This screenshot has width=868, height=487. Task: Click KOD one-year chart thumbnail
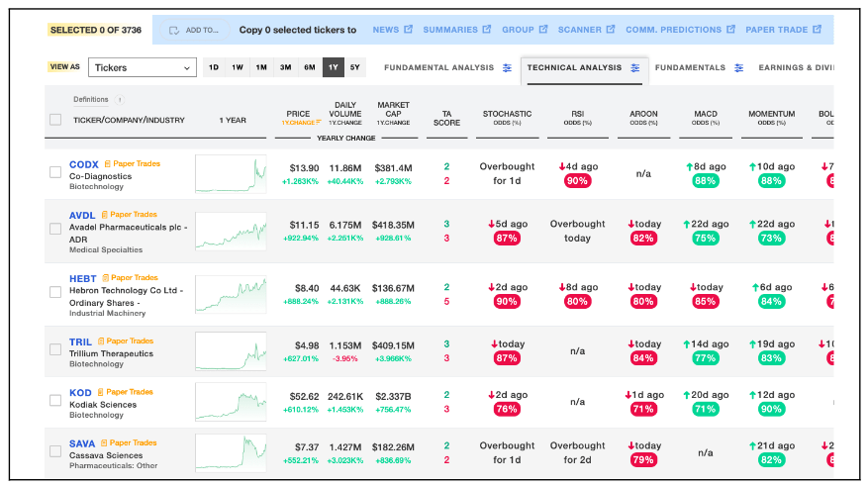(231, 402)
